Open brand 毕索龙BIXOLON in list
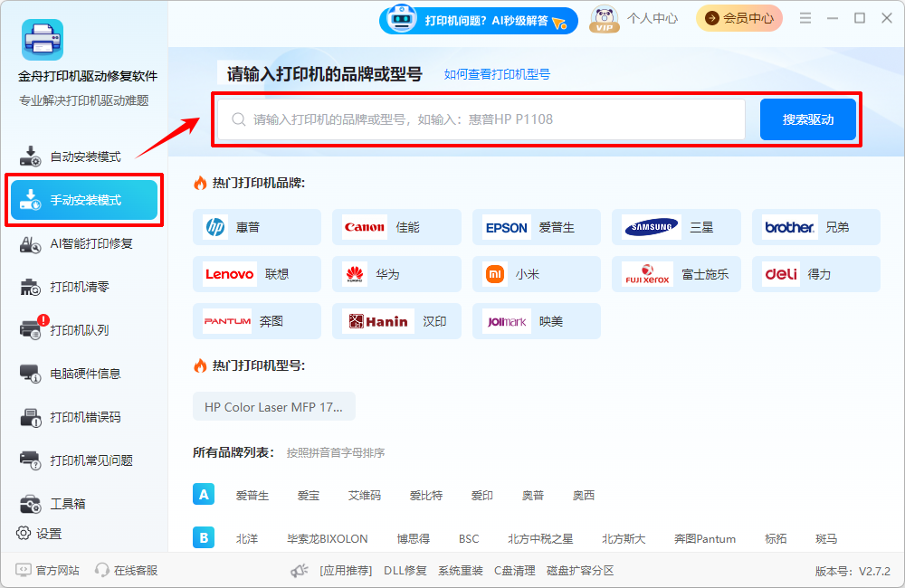Viewport: 905px width, 588px height. (x=328, y=539)
